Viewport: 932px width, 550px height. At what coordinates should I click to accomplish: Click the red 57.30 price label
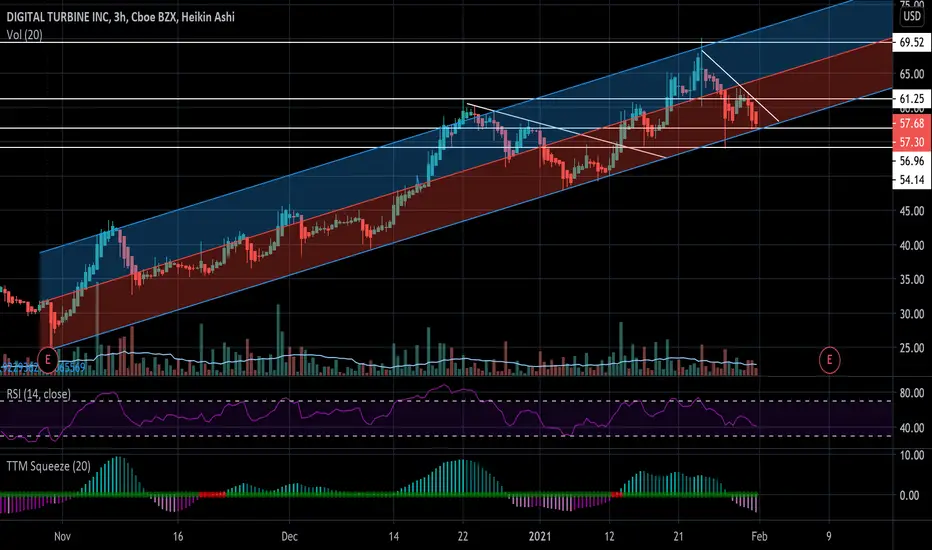tap(912, 142)
